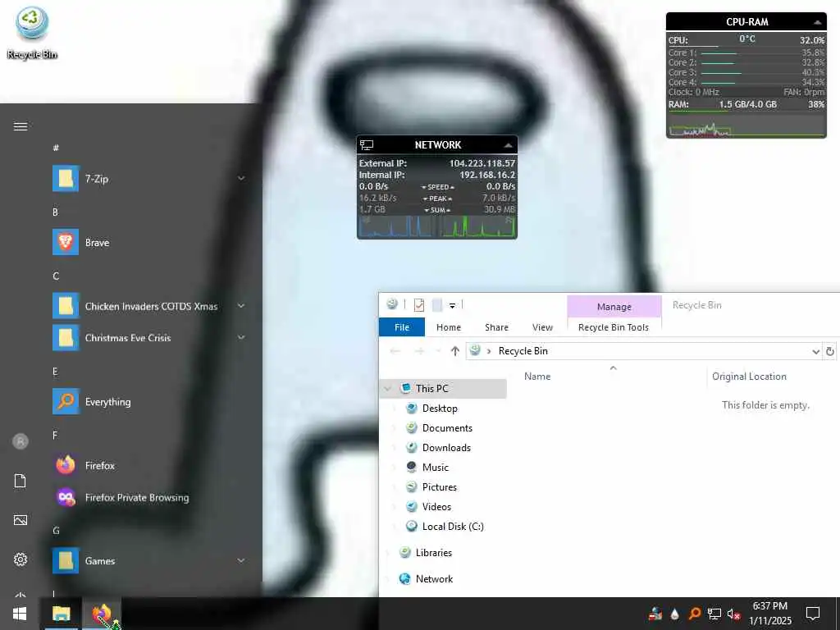Screen dimensions: 840x630
Task: Click the Everything magnifier tray icon
Action: click(694, 614)
